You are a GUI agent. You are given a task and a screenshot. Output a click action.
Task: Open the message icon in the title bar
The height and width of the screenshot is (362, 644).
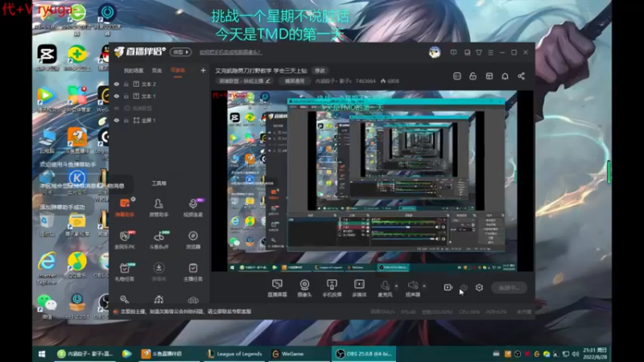453,52
